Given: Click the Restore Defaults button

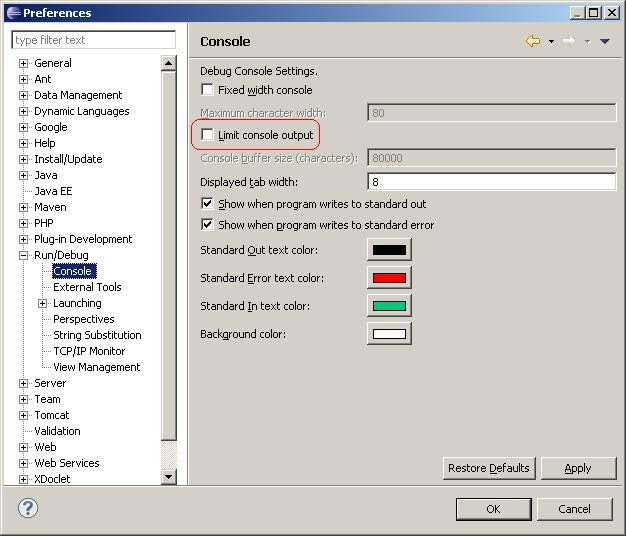Looking at the screenshot, I should point(489,468).
